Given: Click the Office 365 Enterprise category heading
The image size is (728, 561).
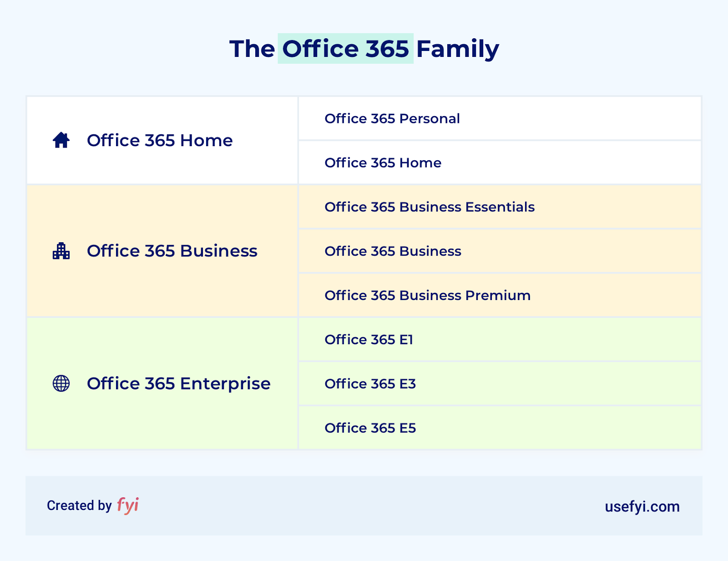Looking at the screenshot, I should pos(178,383).
